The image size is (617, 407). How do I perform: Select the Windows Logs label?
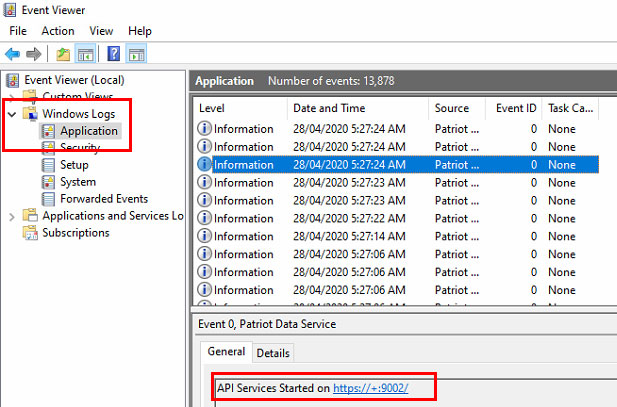[x=79, y=114]
